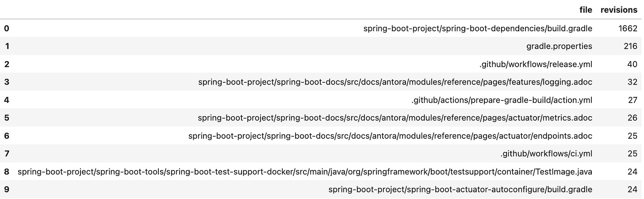Click the TestImage.java file path
Screen dimensions: 644x199
tap(305, 172)
